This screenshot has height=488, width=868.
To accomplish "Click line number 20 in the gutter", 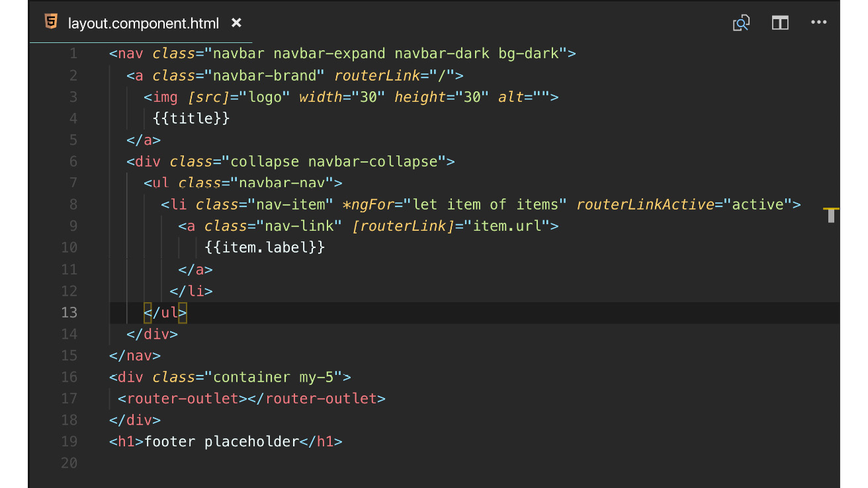I will point(69,463).
